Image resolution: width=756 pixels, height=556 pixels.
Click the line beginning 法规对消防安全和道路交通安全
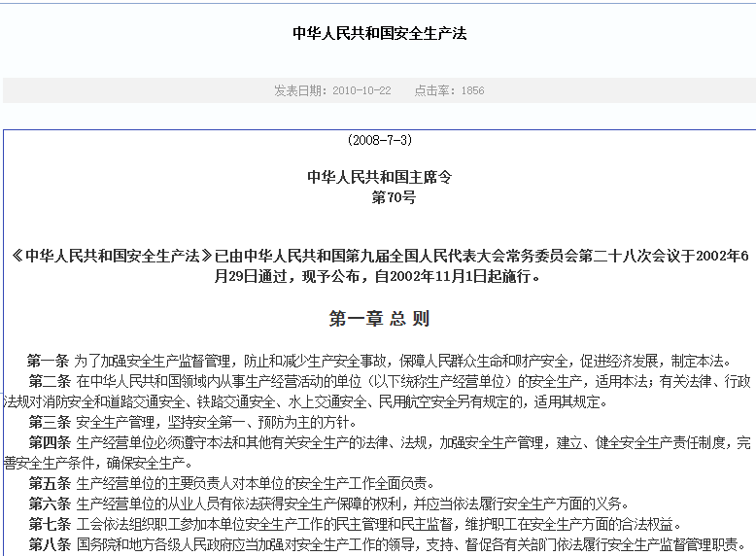[306, 401]
